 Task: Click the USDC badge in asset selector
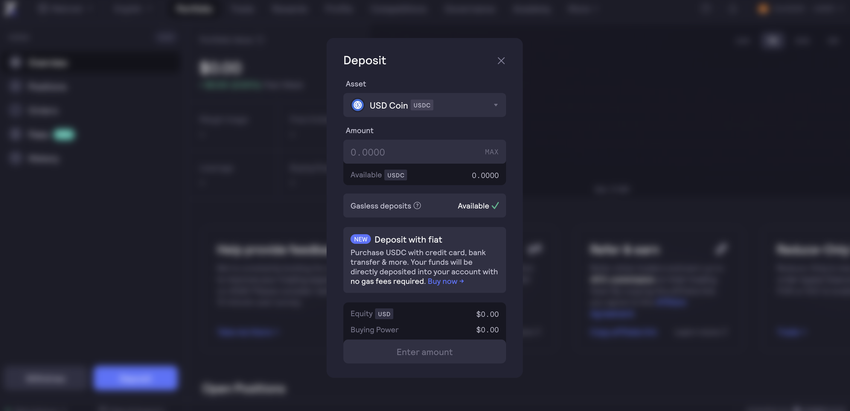coord(422,105)
